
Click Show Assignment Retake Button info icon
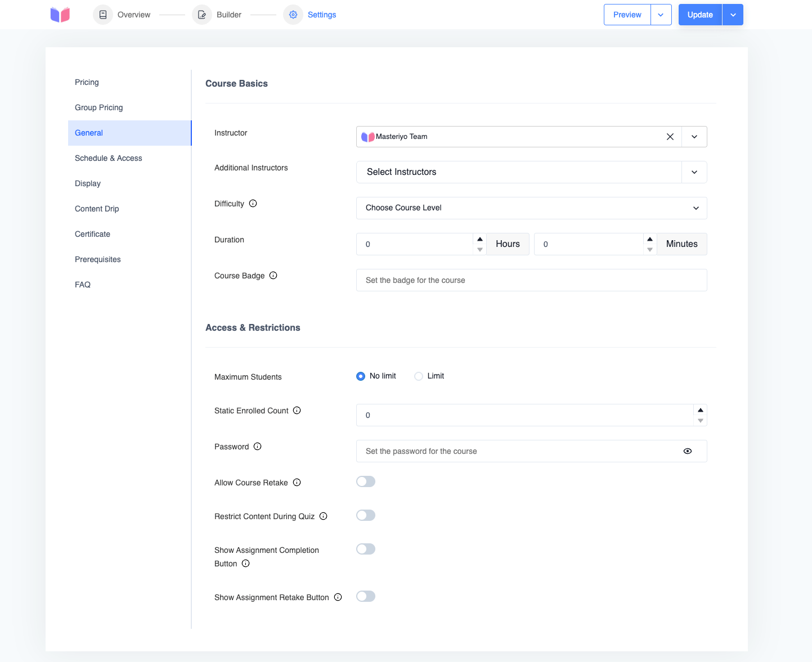click(338, 597)
